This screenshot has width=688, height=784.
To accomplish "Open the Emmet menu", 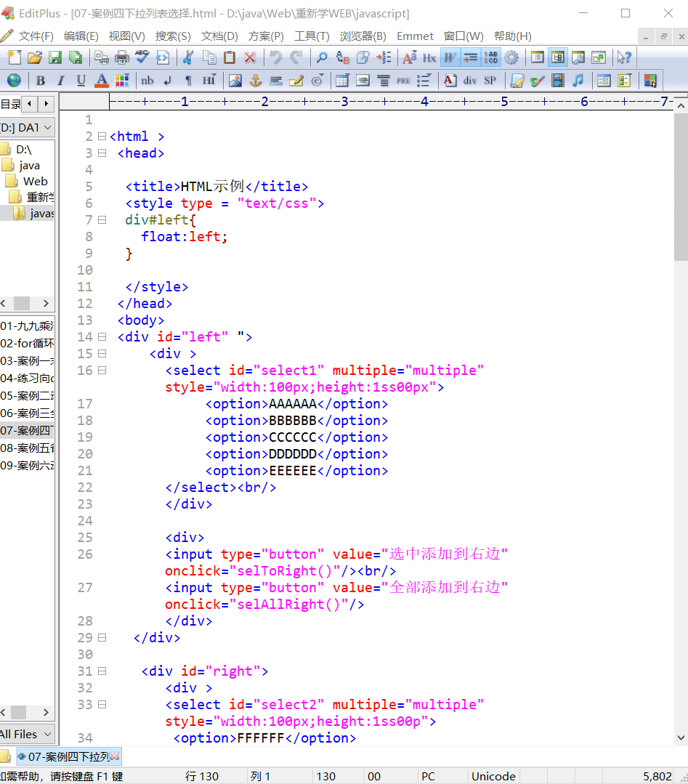I will pyautogui.click(x=415, y=36).
